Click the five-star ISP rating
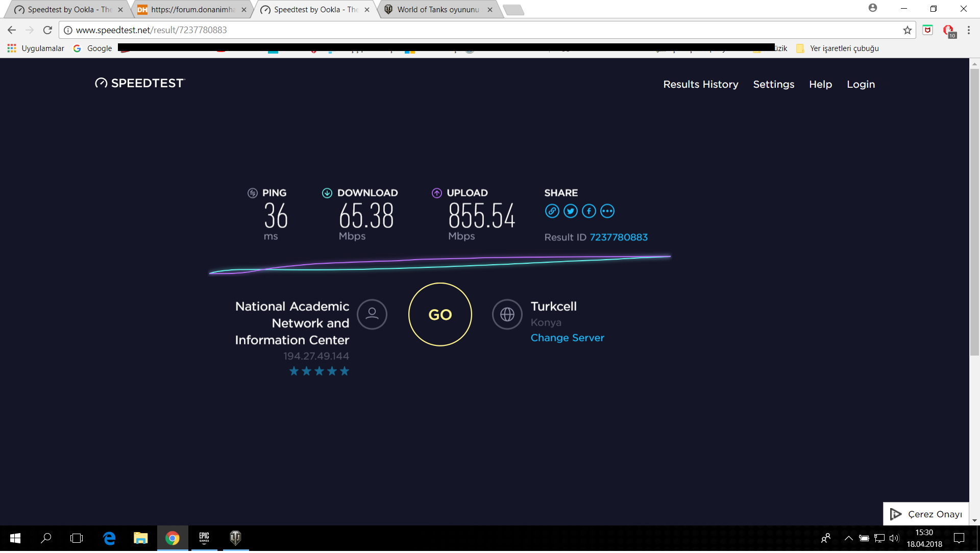Screen dimensions: 980x553 (x=319, y=371)
